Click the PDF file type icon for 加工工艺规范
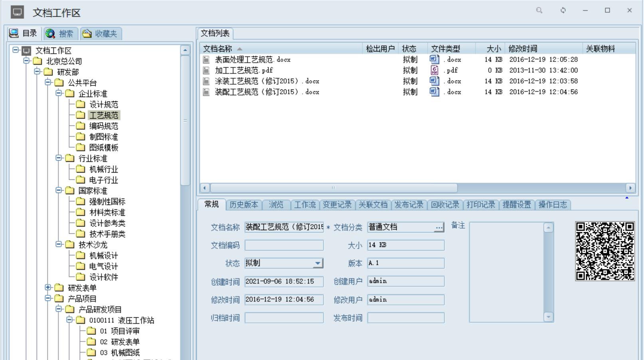Image resolution: width=644 pixels, height=360 pixels. pyautogui.click(x=435, y=70)
